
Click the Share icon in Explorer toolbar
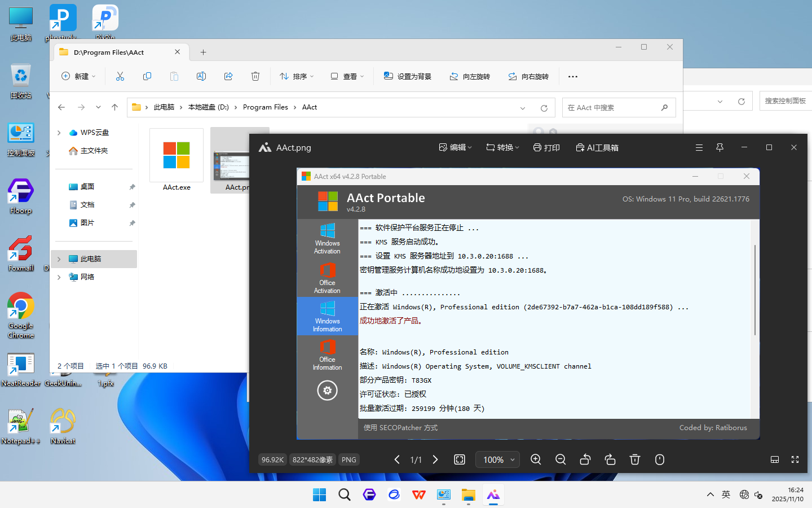coord(228,76)
